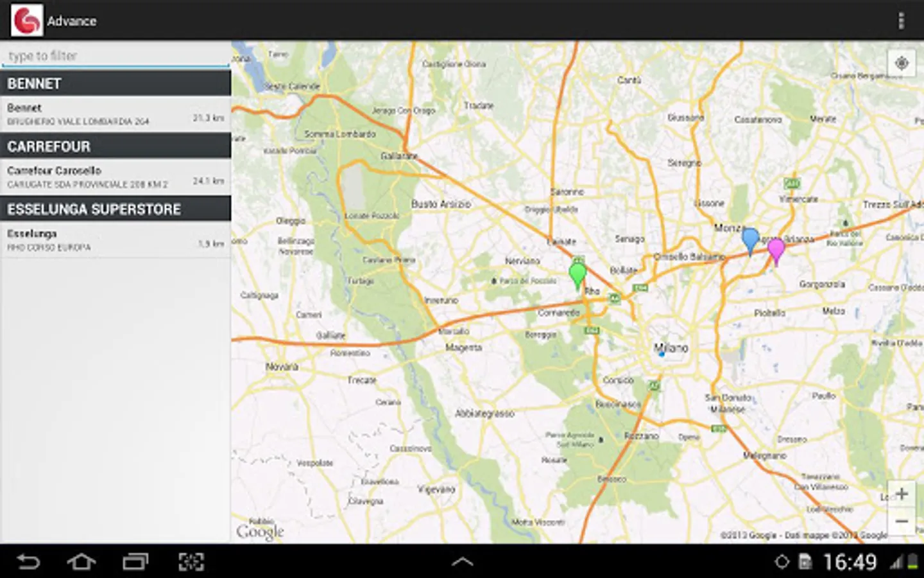Click the type to filter field
The width and height of the screenshot is (924, 578).
116,56
